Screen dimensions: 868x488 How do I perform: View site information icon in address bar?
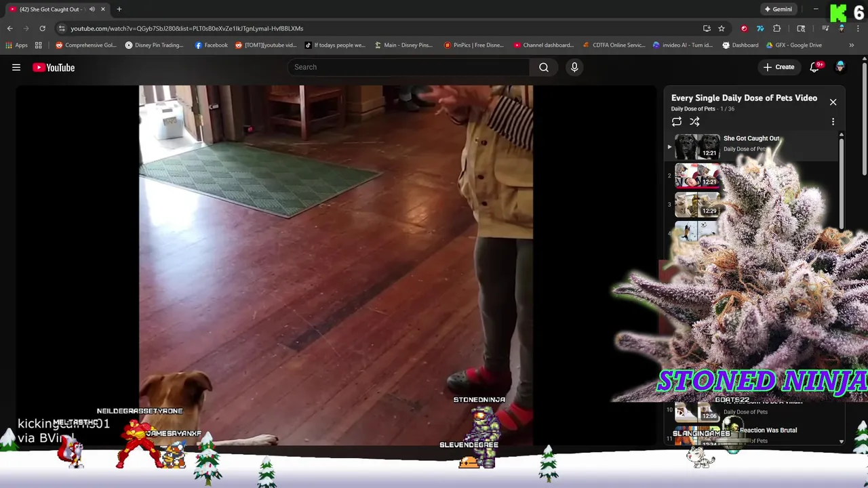click(x=62, y=28)
